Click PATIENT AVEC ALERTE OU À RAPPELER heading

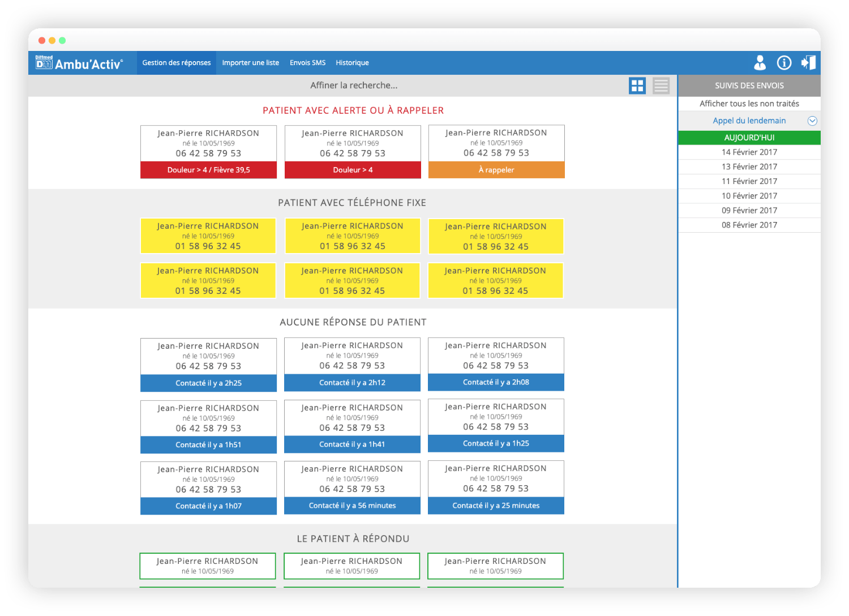353,110
